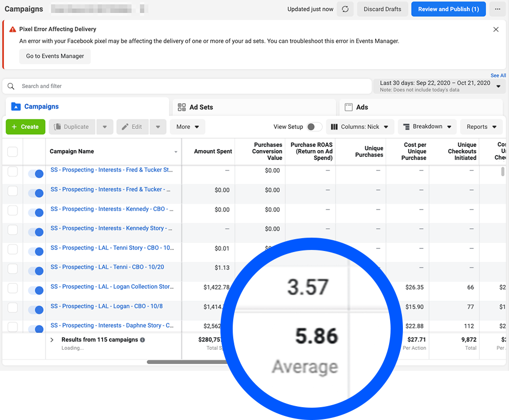This screenshot has height=420, width=509.
Task: Click the vertical table scrollbar thumb
Action: pyautogui.click(x=502, y=171)
